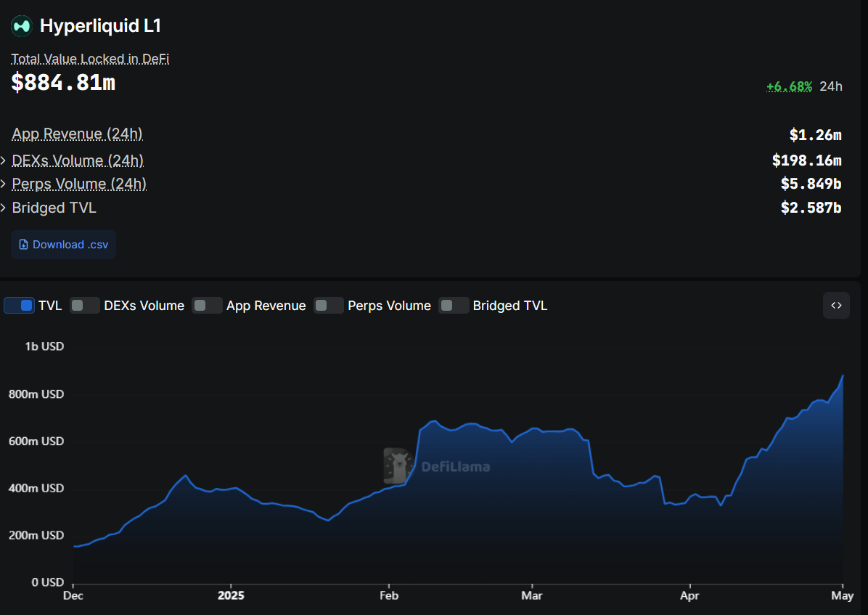Click the 1b USD axis label
Viewport: 868px width, 615px height.
pos(44,346)
